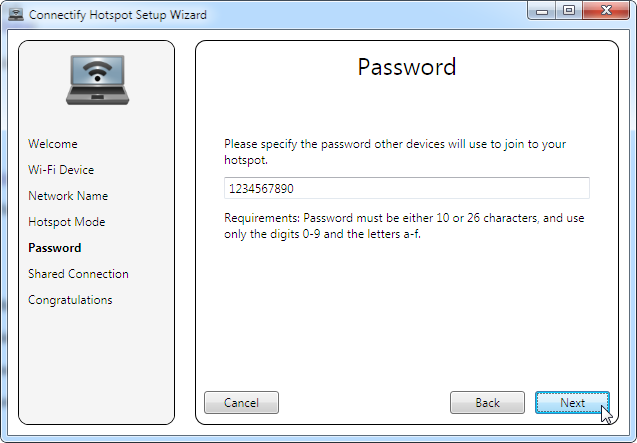Viewport: 637px width, 443px height.
Task: Go to the Wi-Fi Device step
Action: point(61,170)
